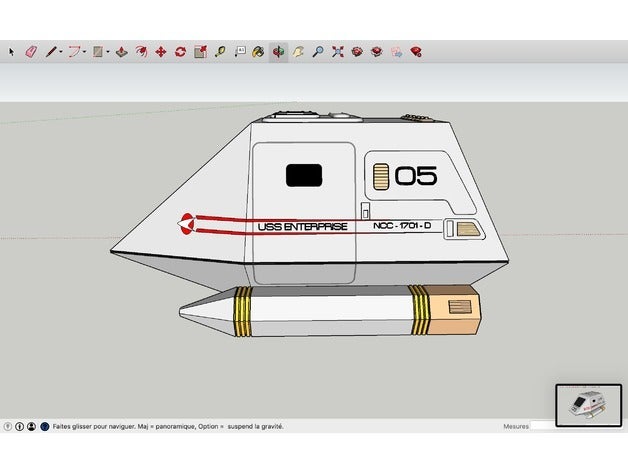Select the Rectangle shape tool
Viewport: 628px width, 472px height.
[98, 52]
